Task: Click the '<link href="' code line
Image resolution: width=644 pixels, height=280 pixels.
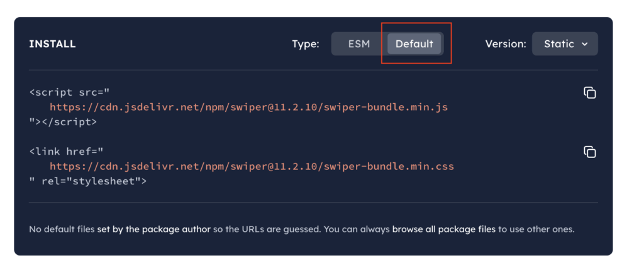Action: click(66, 152)
